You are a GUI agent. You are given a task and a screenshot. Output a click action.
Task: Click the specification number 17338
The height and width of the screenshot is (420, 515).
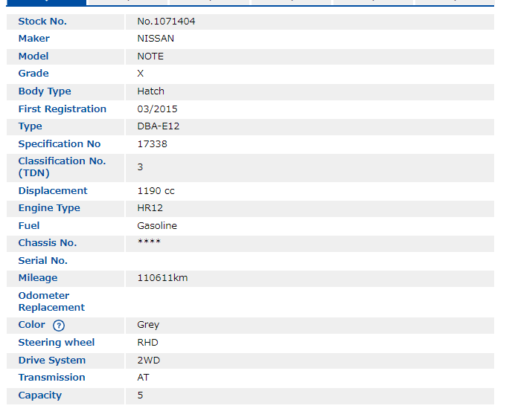[152, 144]
